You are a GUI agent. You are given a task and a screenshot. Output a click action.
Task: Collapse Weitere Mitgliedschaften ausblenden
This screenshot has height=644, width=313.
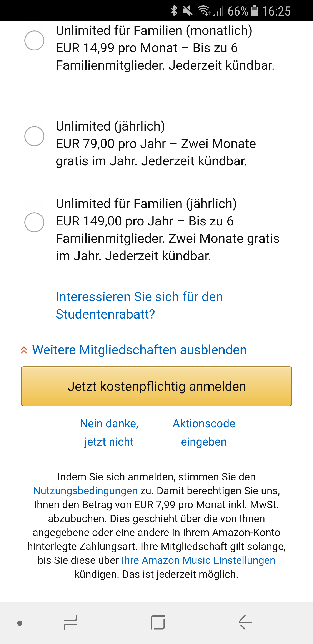[139, 350]
